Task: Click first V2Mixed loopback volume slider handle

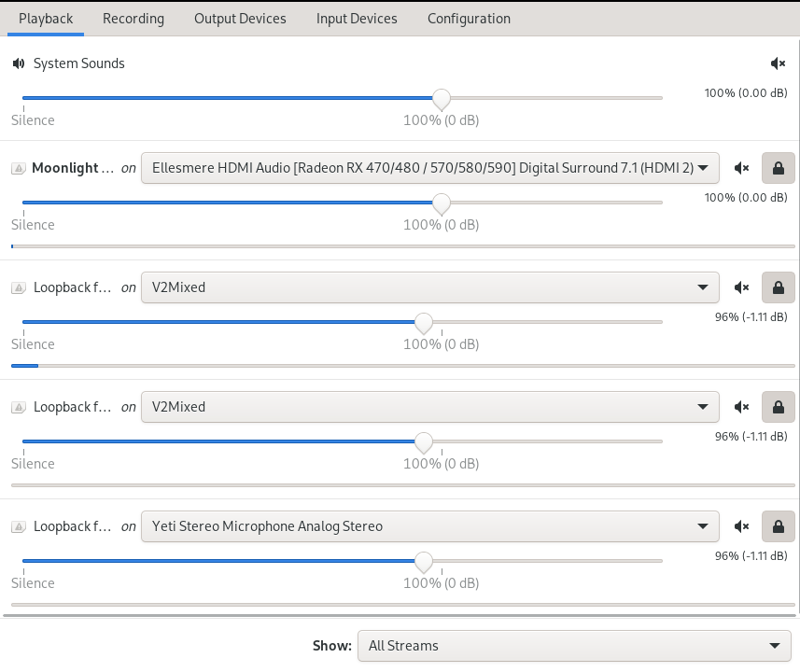Action: [x=424, y=323]
